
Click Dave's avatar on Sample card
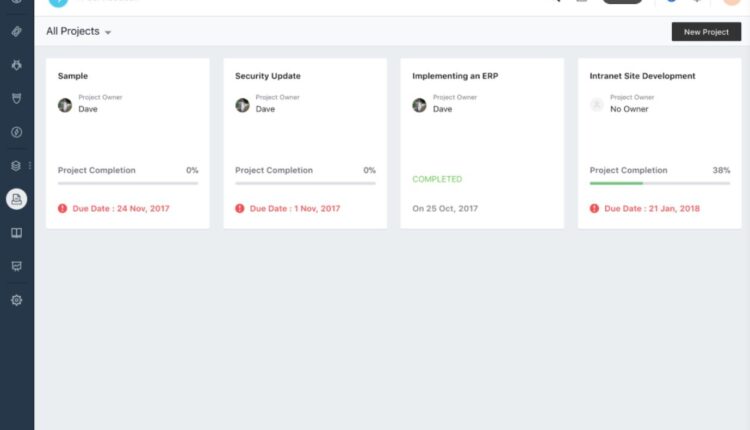[x=65, y=105]
